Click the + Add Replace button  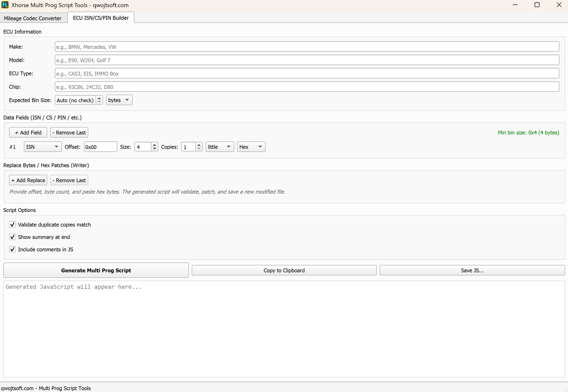28,180
